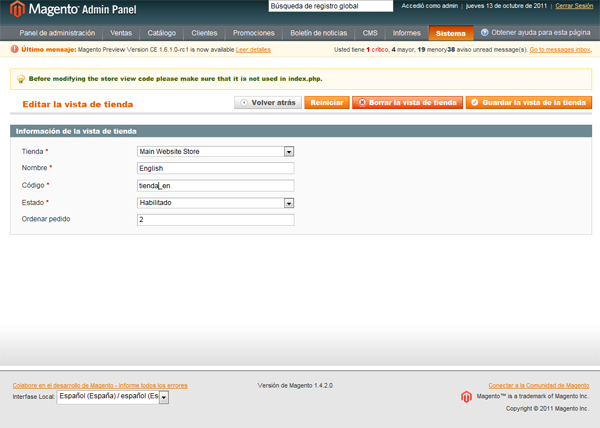Image resolution: width=600 pixels, height=428 pixels.
Task: Open the Estado dropdown
Action: (x=215, y=203)
